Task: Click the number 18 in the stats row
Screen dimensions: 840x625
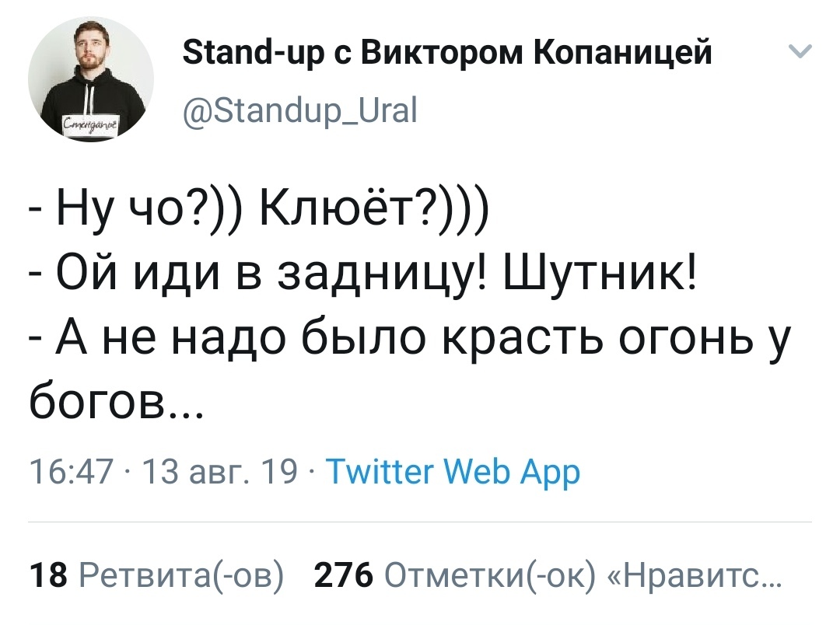Action: coord(47,577)
